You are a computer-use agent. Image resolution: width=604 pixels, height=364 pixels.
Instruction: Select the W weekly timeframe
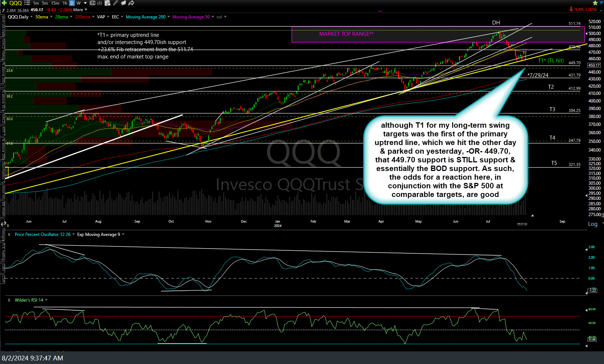coord(78,3)
